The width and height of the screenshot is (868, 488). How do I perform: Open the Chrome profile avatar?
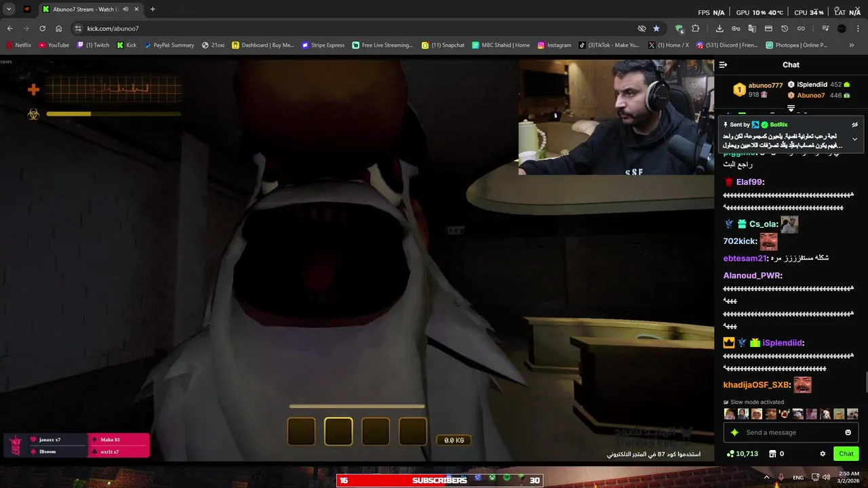pyautogui.click(x=842, y=28)
